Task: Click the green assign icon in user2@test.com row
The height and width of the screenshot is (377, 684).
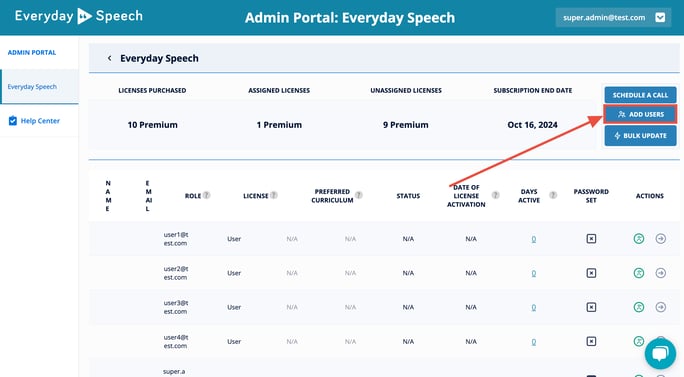Action: [x=639, y=273]
